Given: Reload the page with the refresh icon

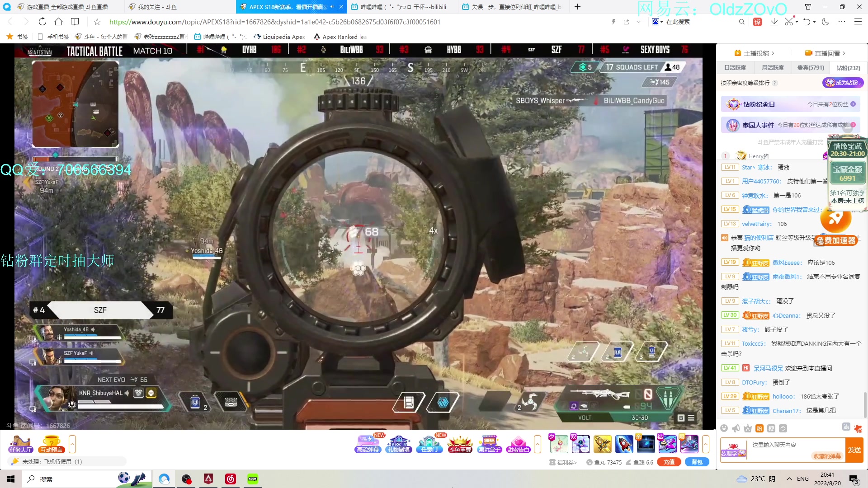Looking at the screenshot, I should [x=42, y=22].
